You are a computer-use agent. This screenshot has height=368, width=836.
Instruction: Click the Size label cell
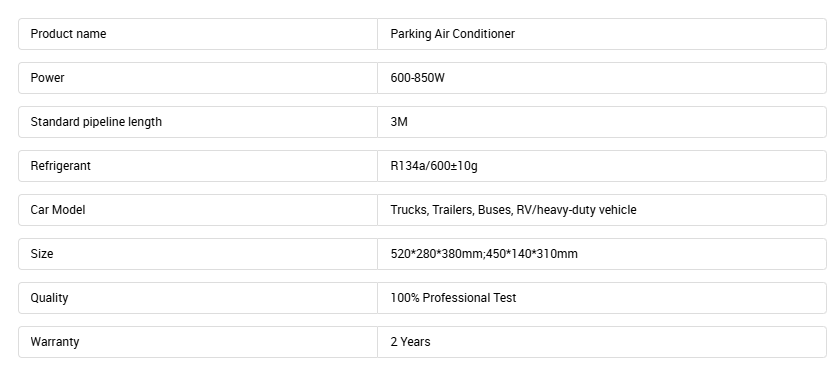click(x=198, y=254)
